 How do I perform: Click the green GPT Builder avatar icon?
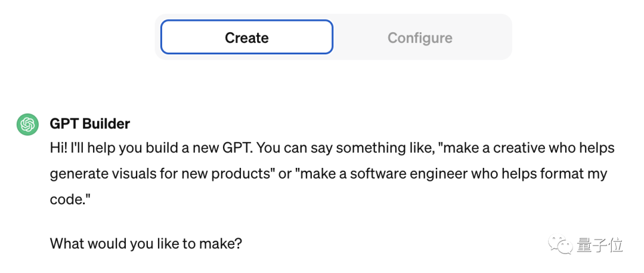point(27,124)
